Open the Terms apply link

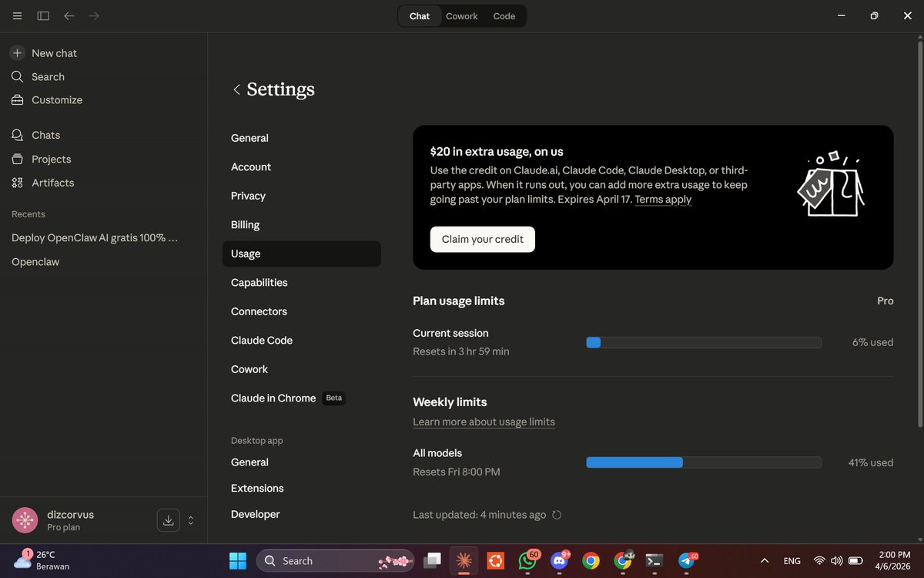click(663, 200)
